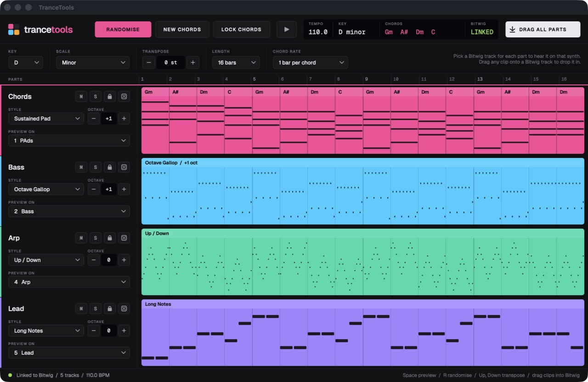Lock the Arp part with padlock icon
This screenshot has width=588, height=382.
pos(109,238)
